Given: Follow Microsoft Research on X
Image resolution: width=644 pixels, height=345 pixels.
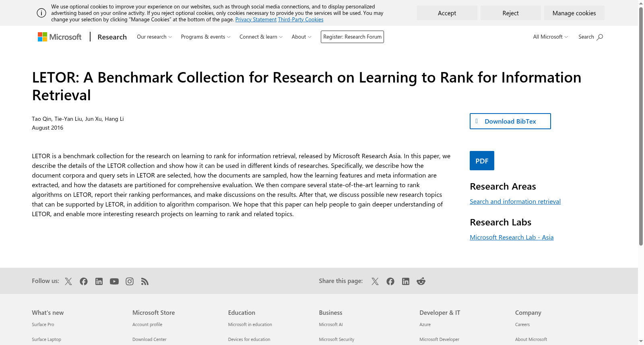Looking at the screenshot, I should point(68,281).
